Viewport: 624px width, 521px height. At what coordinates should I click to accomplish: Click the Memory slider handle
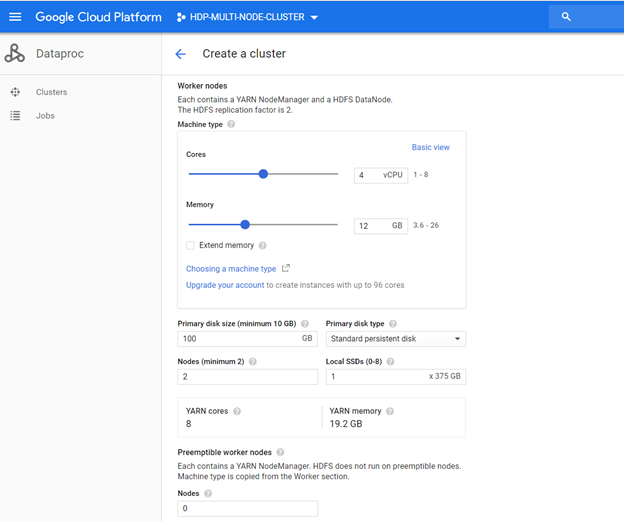245,224
